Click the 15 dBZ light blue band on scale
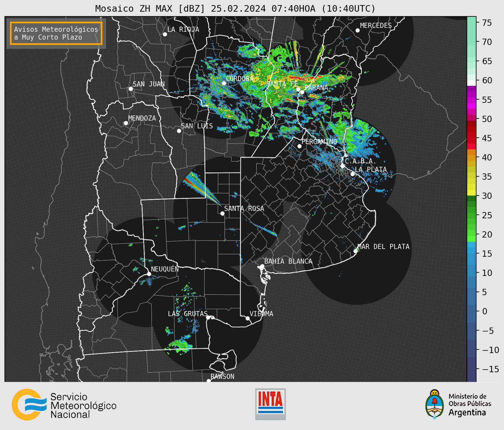 click(x=471, y=254)
